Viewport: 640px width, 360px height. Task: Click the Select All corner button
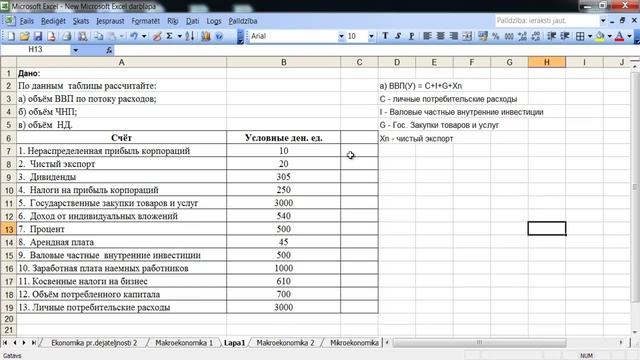click(8, 62)
